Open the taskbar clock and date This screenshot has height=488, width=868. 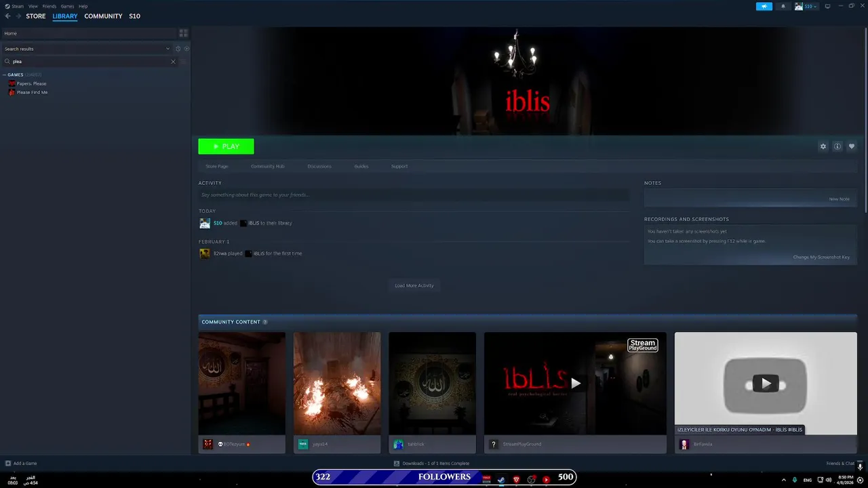(845, 480)
